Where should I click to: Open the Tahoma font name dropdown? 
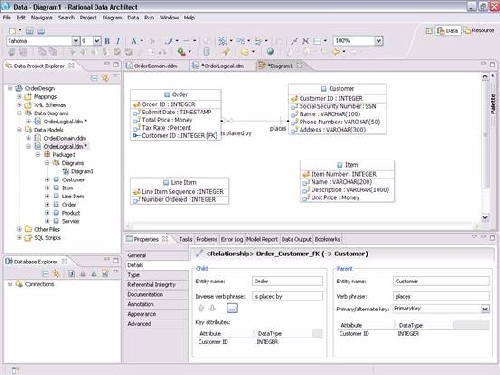(76, 41)
